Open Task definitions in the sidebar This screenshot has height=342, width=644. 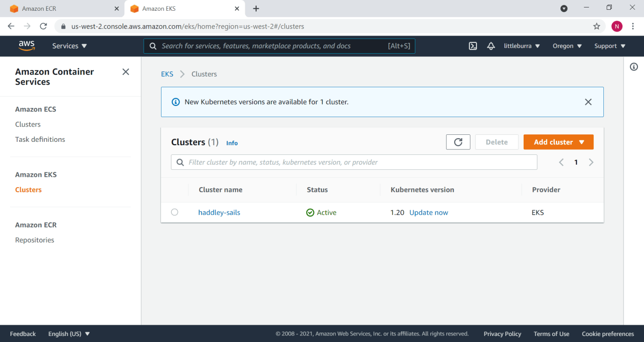click(x=40, y=140)
